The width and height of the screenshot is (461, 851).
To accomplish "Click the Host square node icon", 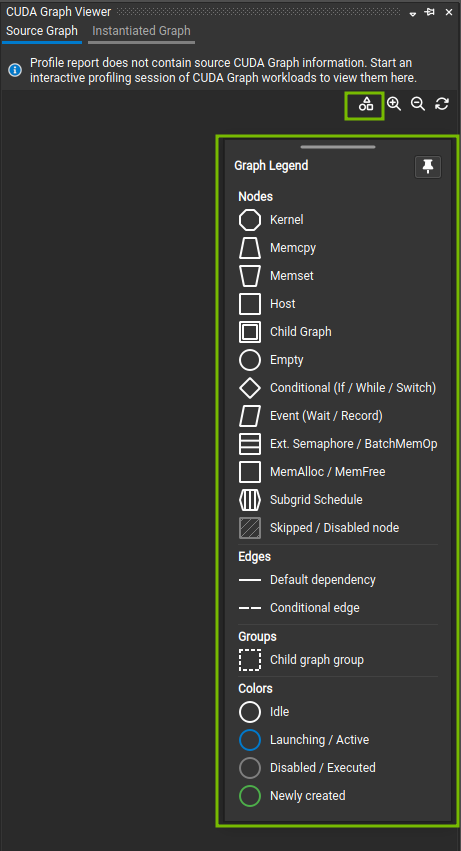I will click(250, 304).
